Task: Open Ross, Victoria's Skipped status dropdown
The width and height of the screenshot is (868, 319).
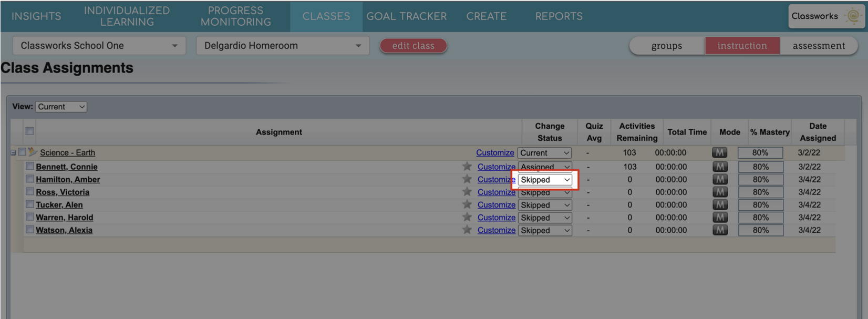Action: click(x=545, y=192)
